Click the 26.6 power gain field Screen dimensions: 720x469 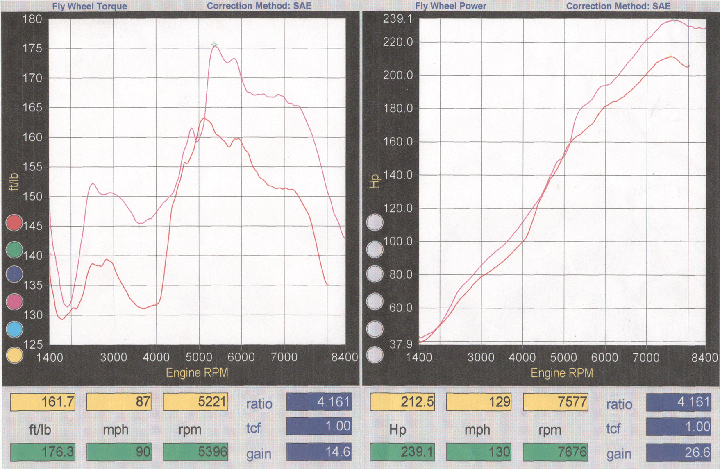pyautogui.click(x=680, y=454)
